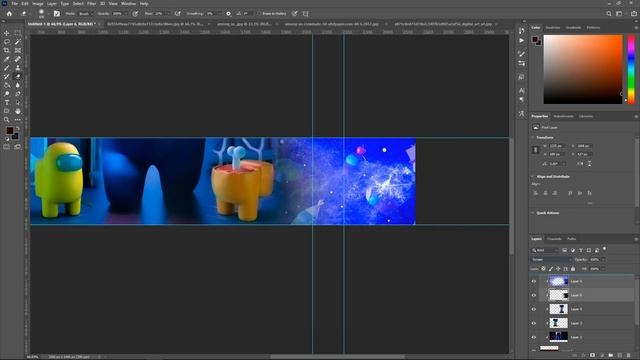This screenshot has height=360, width=640.
Task: Open the Character panel icon
Action: coord(522,91)
